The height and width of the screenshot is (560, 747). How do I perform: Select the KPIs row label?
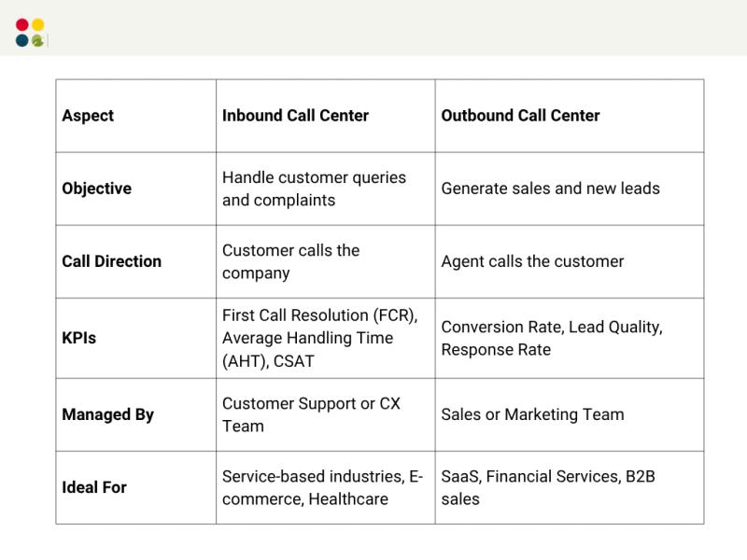78,338
